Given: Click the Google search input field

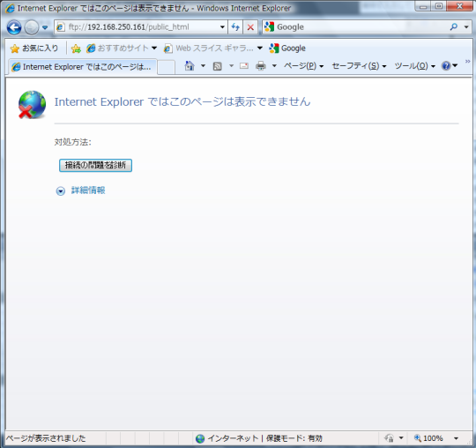Looking at the screenshot, I should 361,27.
